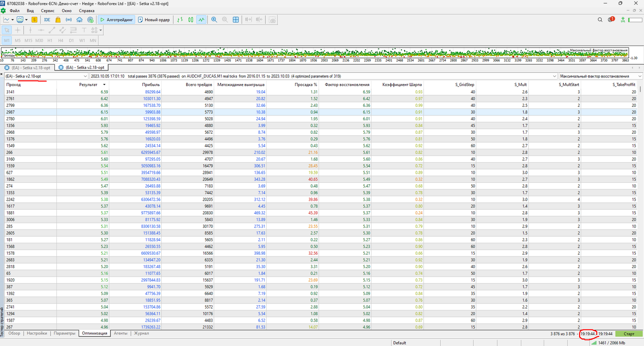Select the text label tool
This screenshot has height=346, width=644.
(85, 30)
